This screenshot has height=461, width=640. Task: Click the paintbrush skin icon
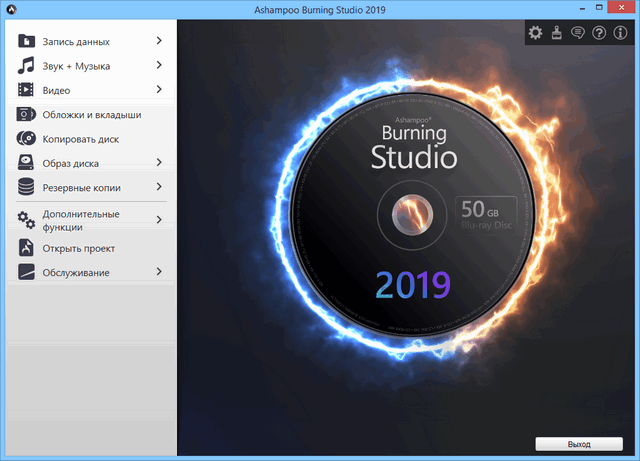click(x=556, y=33)
